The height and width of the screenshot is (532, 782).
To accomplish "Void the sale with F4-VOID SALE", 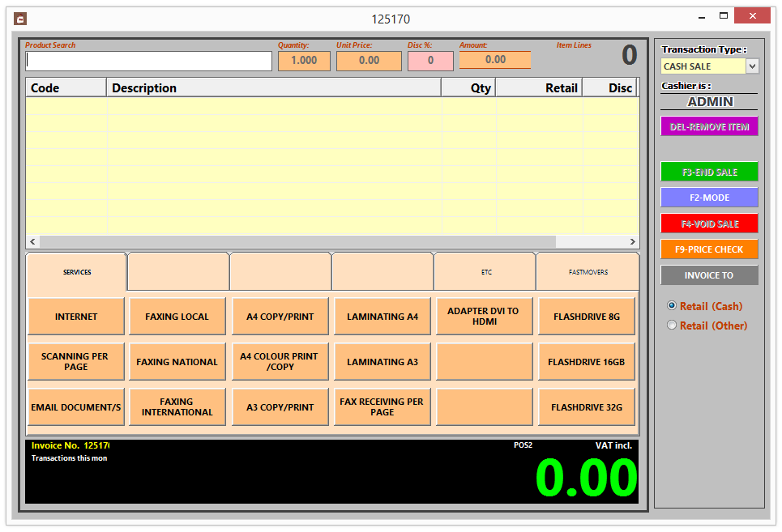I will [709, 223].
